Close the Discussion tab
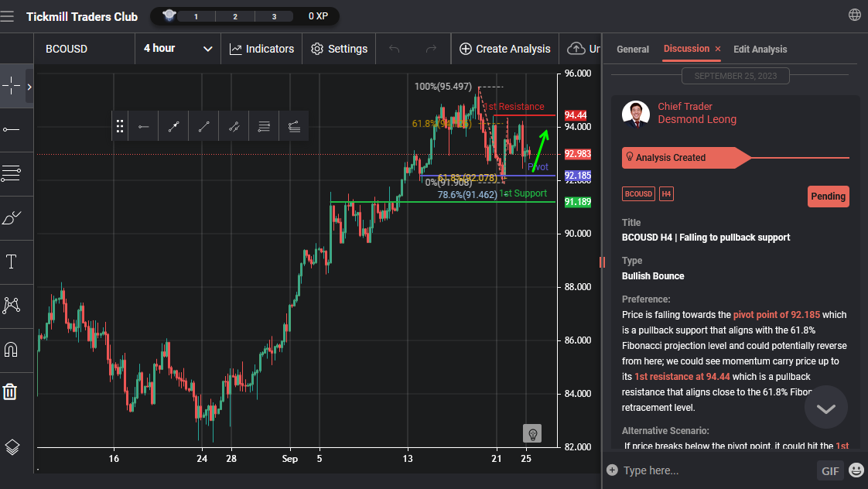868x489 pixels. [x=718, y=50]
